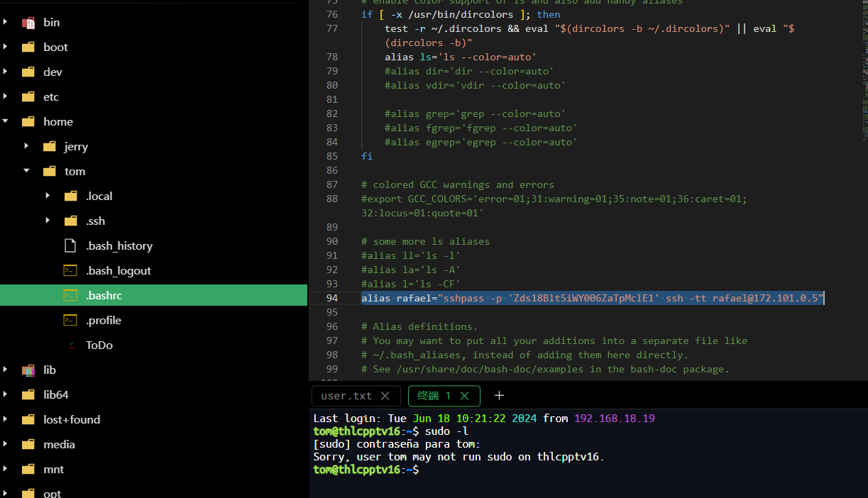Screen dimensions: 868x498
Task: Open the .bash_logout file name
Action: point(119,271)
